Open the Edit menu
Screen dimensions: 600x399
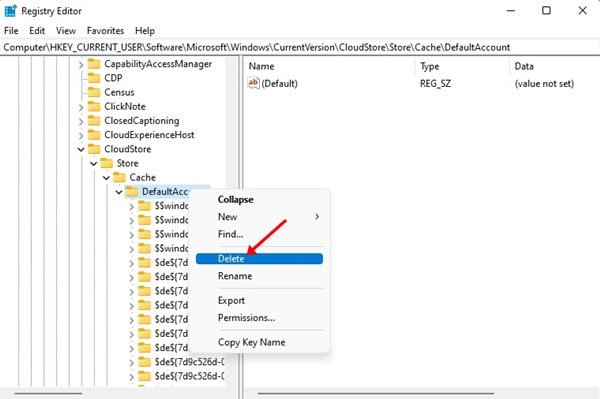[x=37, y=31]
